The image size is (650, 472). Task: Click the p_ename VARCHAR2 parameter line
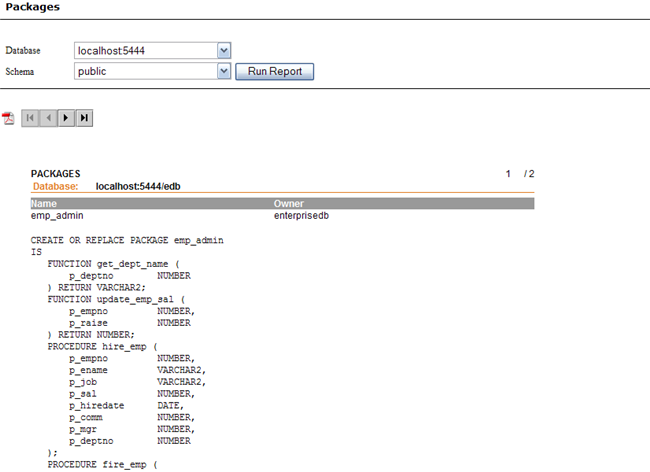pos(137,370)
